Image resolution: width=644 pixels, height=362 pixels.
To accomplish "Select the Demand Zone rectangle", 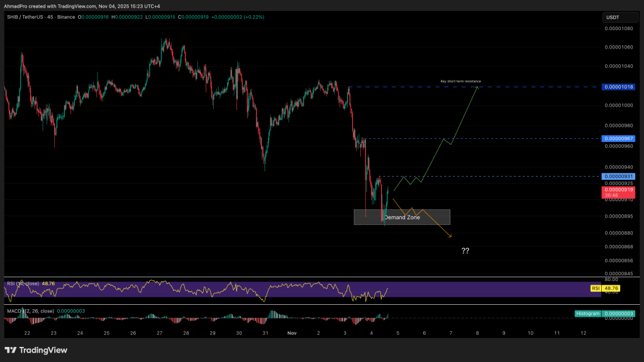I will [x=402, y=217].
